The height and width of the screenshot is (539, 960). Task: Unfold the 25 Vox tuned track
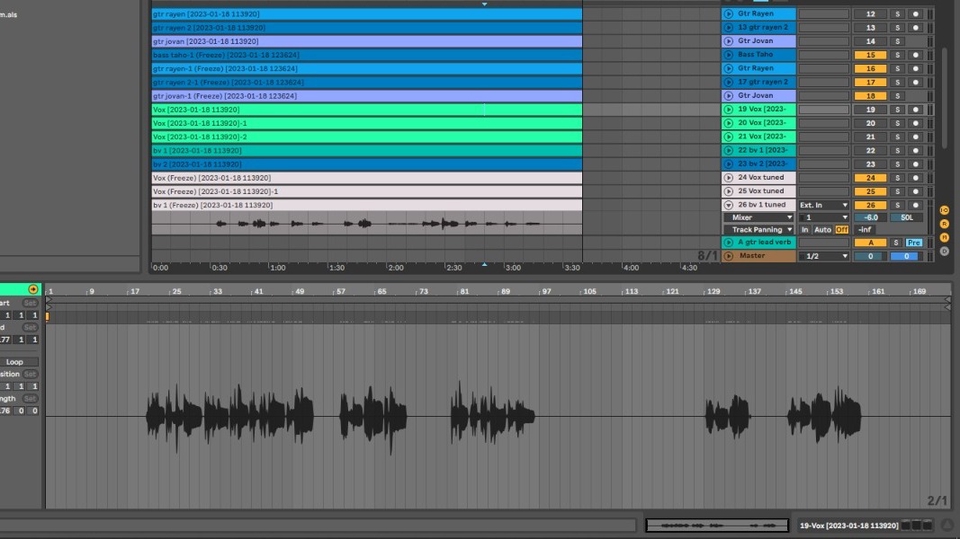pos(728,191)
